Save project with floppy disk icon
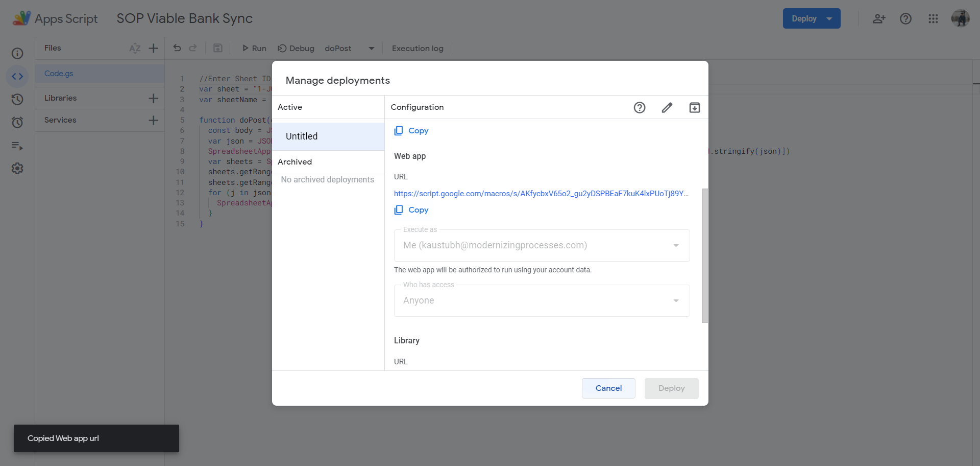The height and width of the screenshot is (466, 980). click(218, 48)
